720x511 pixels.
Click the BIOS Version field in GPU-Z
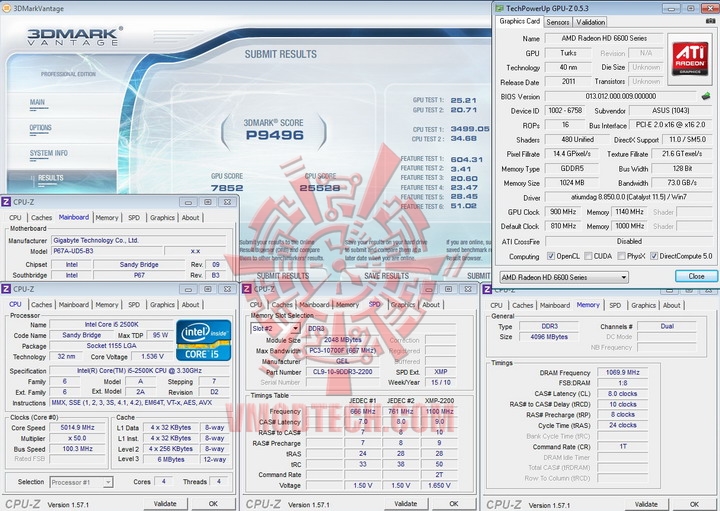620,96
